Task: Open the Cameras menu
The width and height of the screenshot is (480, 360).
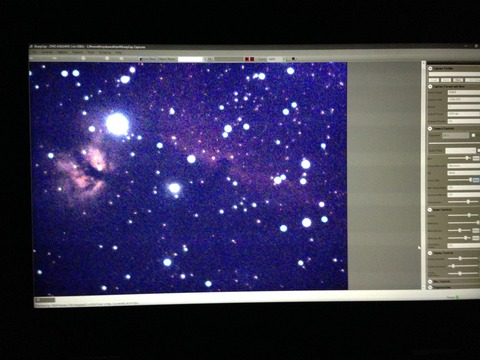Action: [x=47, y=52]
